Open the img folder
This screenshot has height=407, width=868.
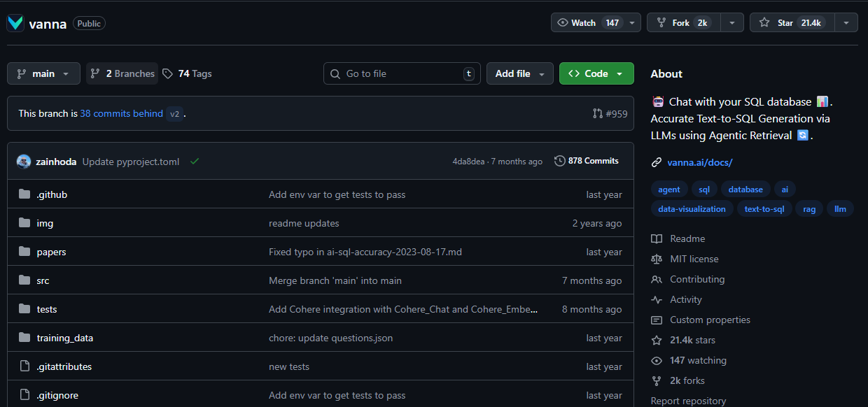pos(45,223)
